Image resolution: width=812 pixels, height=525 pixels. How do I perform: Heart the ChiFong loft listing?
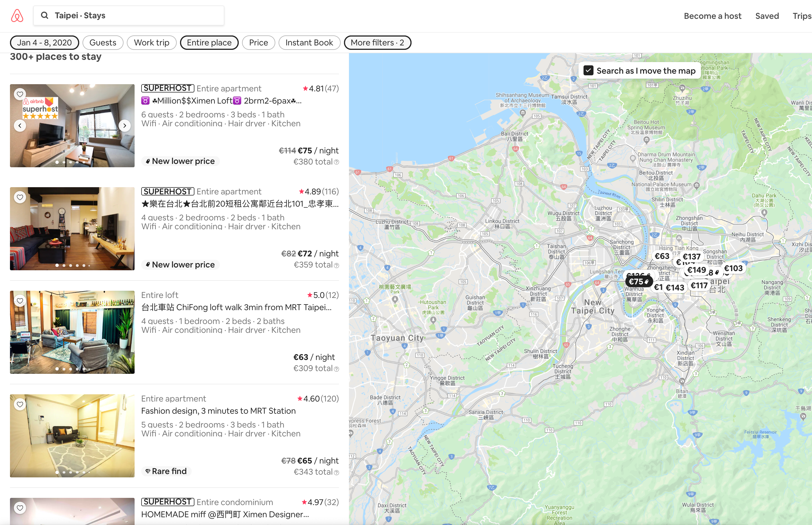coord(20,301)
